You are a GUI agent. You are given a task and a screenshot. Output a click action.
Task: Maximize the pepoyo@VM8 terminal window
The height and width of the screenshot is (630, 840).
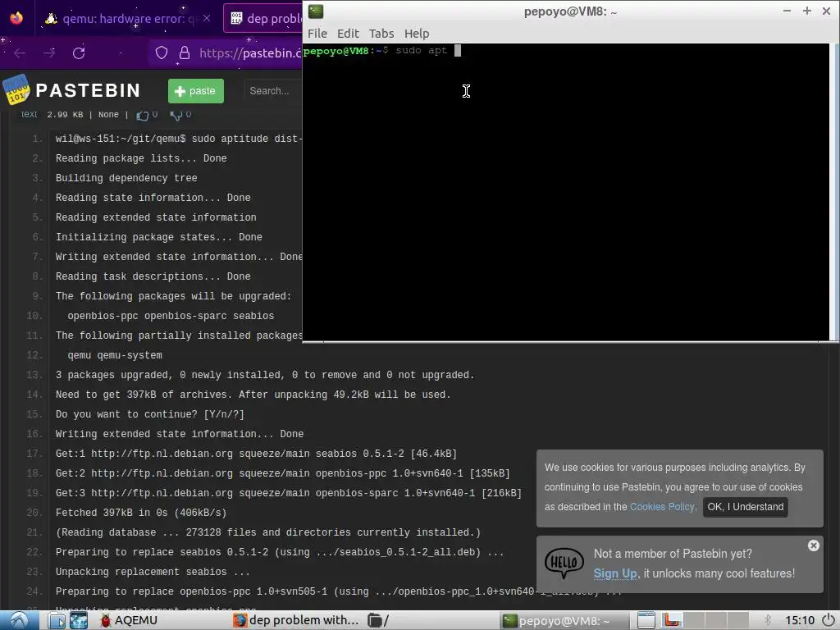(x=807, y=11)
